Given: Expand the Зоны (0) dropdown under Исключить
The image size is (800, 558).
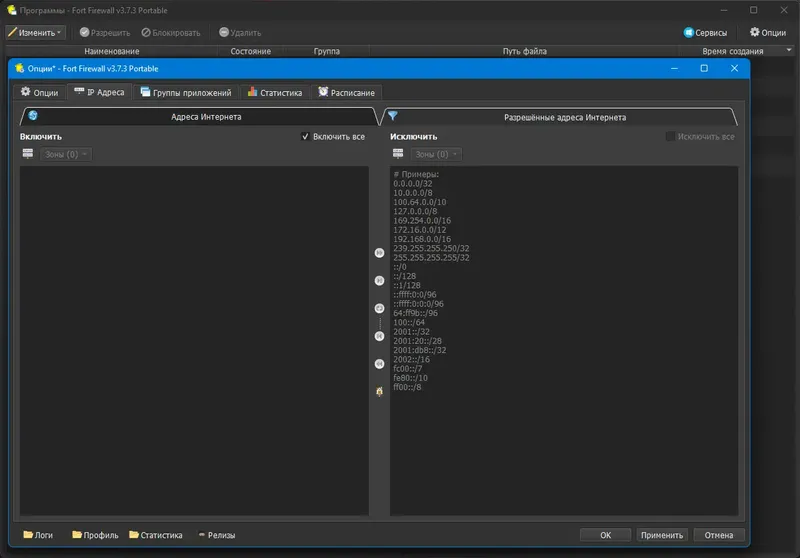Looking at the screenshot, I should [x=436, y=154].
